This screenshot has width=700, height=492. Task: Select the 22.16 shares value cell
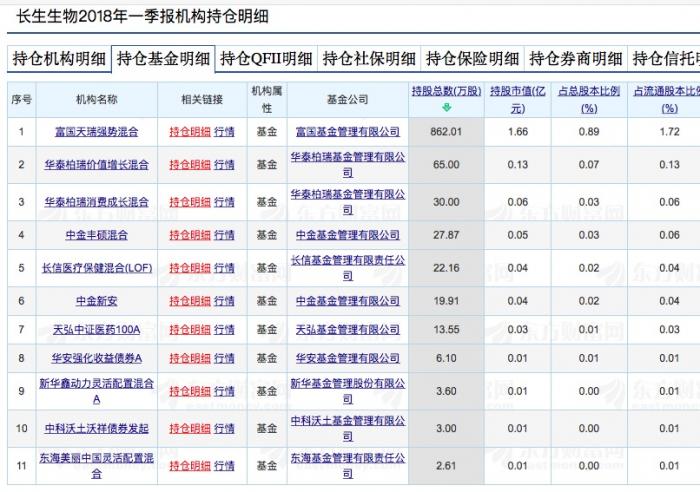click(x=446, y=268)
